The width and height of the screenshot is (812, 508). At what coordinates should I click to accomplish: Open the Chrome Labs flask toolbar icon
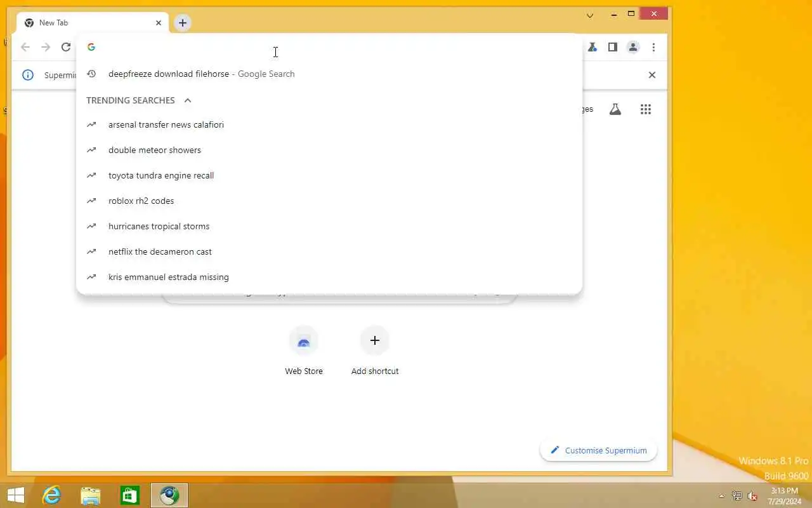pyautogui.click(x=593, y=47)
